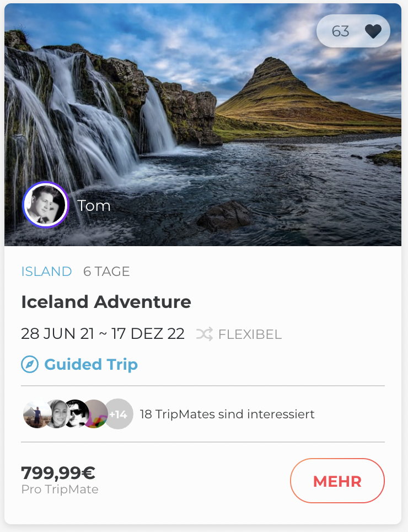
Task: Click the 6 TAGE duration label
Action: point(106,272)
